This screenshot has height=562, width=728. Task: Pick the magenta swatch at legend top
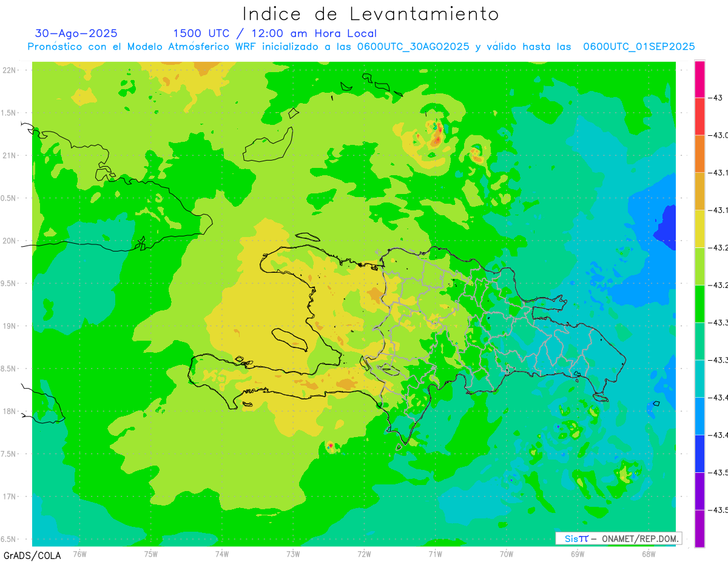coord(699,79)
